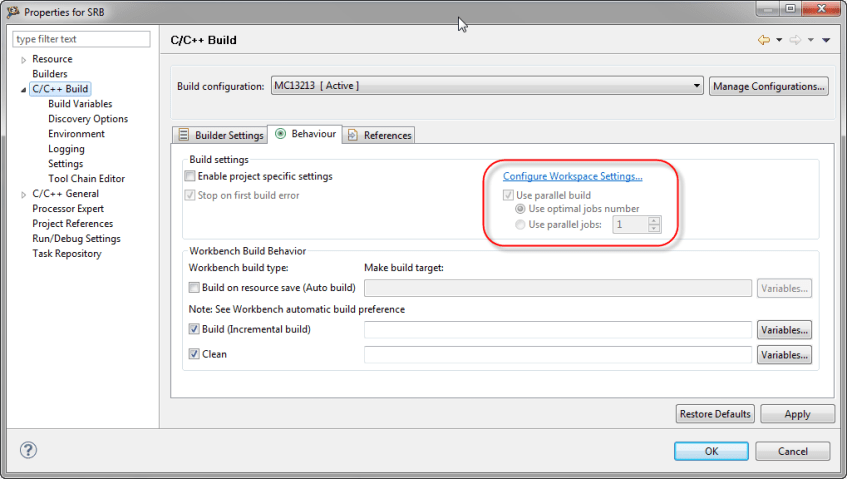Uncheck the Clean checkbox
The height and width of the screenshot is (479, 847).
(x=194, y=354)
